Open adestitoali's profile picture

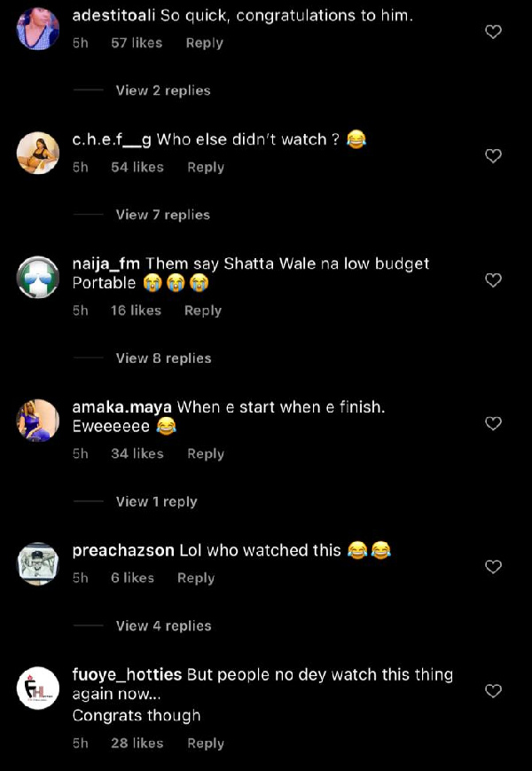(37, 27)
